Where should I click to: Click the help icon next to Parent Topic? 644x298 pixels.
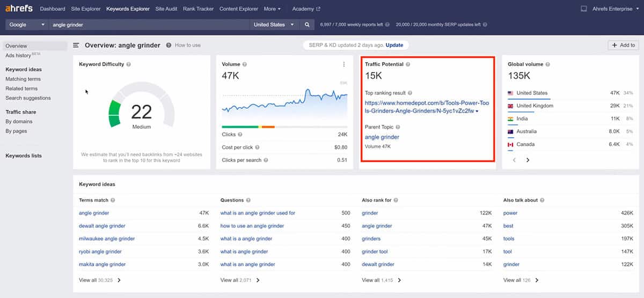tap(398, 127)
